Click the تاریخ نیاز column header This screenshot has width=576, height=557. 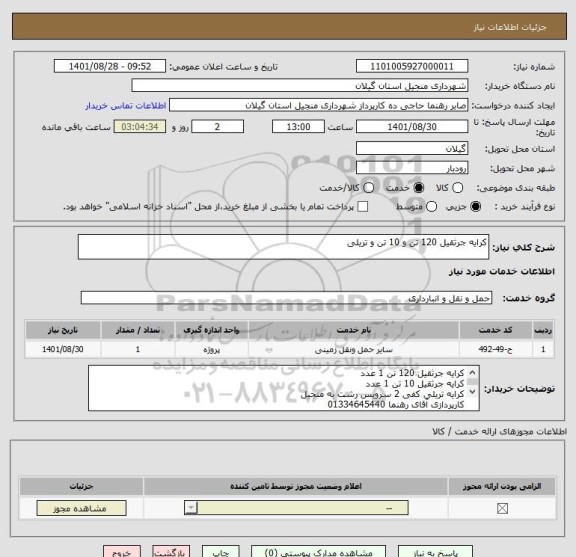63,330
